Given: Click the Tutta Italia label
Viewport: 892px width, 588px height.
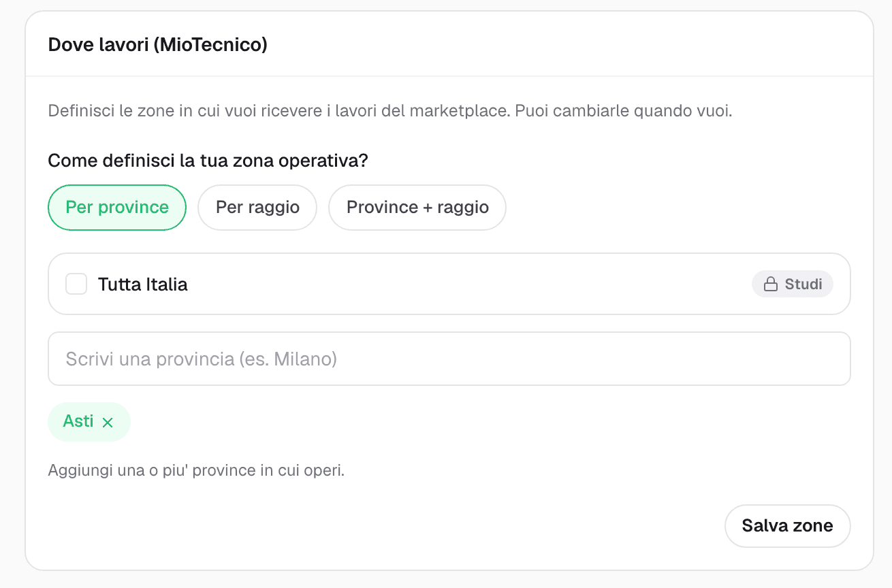Looking at the screenshot, I should pyautogui.click(x=143, y=284).
